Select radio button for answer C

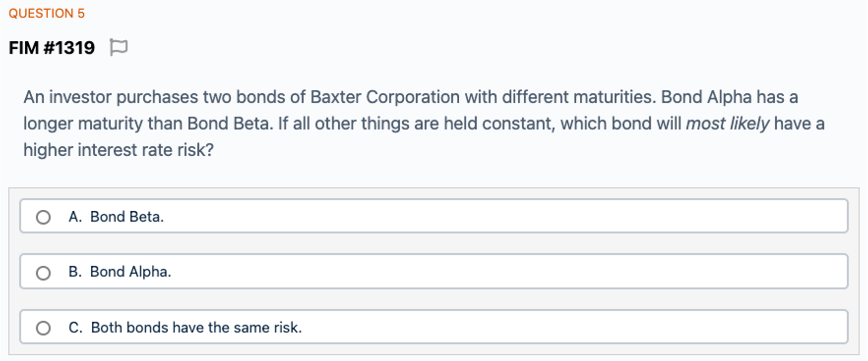(x=43, y=328)
